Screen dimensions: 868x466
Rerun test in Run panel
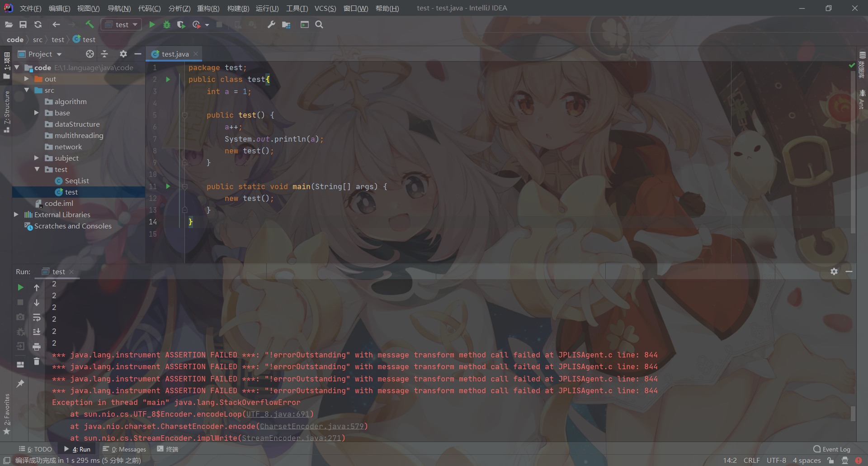click(x=20, y=287)
